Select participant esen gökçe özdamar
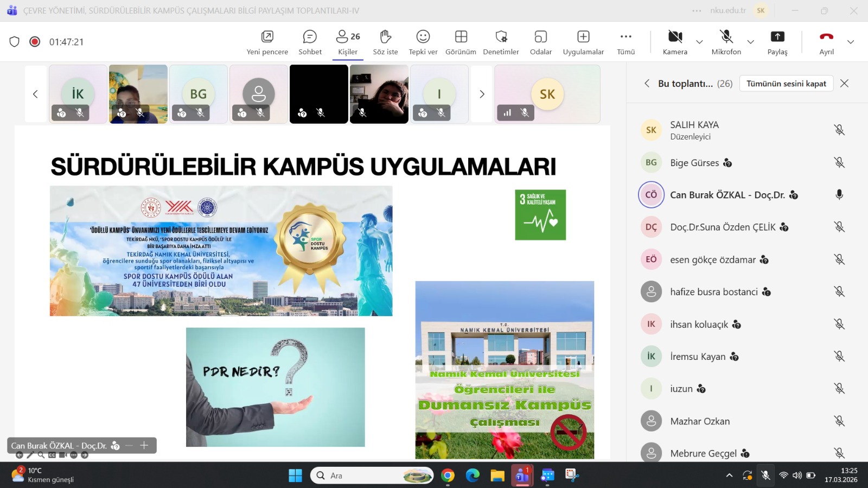Screen dimensions: 868x488 (x=747, y=259)
